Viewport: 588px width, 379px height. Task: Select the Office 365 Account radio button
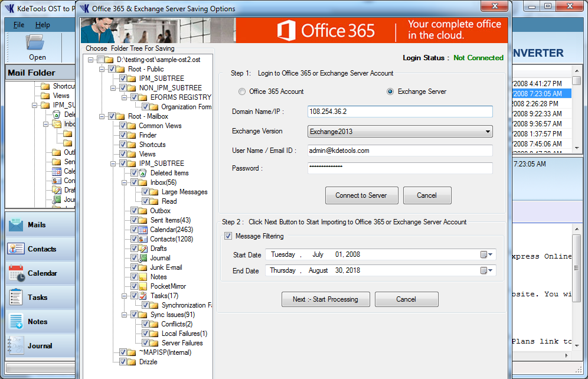(242, 92)
